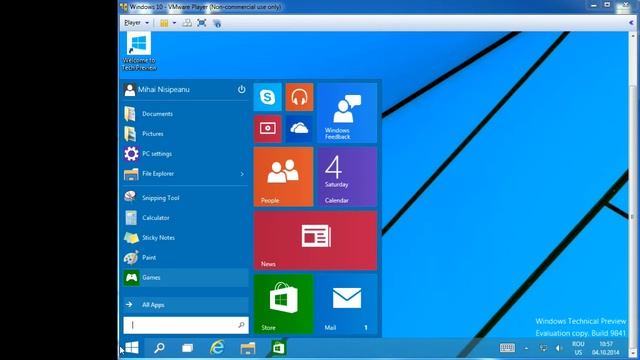The height and width of the screenshot is (360, 640).
Task: Launch Internet Explorer from taskbar
Action: 217,348
